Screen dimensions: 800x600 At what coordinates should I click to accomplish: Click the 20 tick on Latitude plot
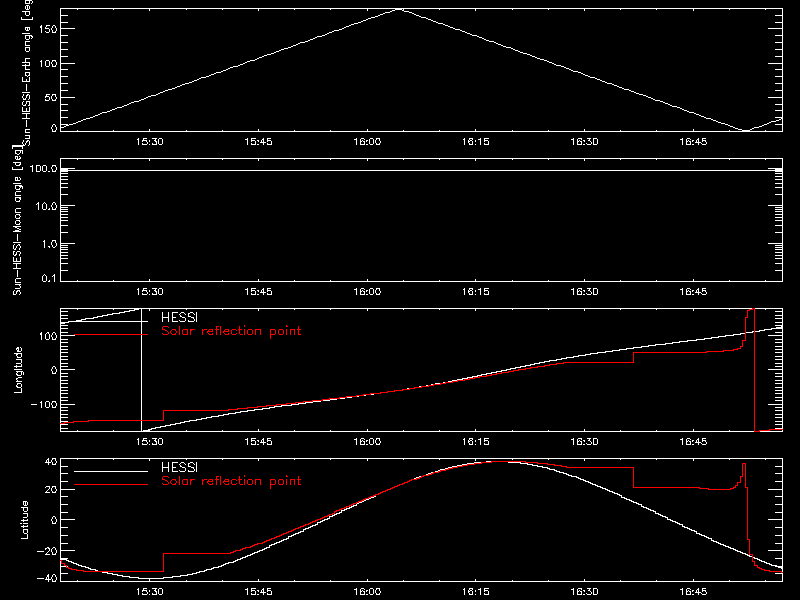point(51,490)
